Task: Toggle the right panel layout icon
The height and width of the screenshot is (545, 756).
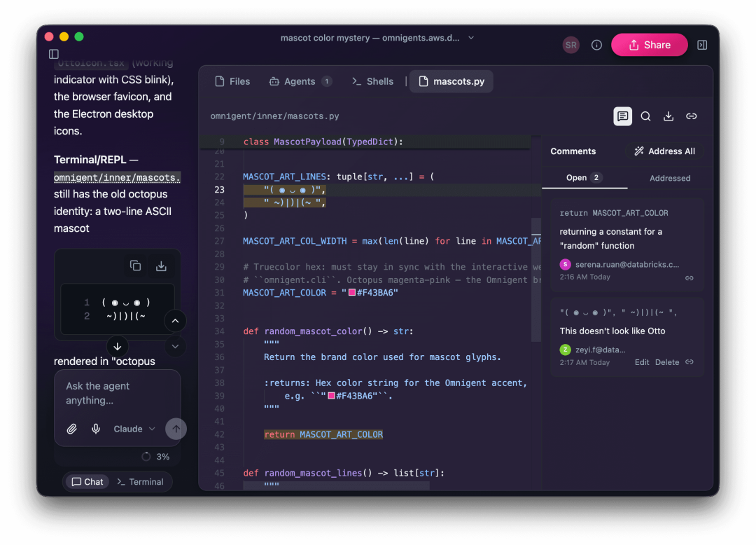Action: (x=702, y=45)
